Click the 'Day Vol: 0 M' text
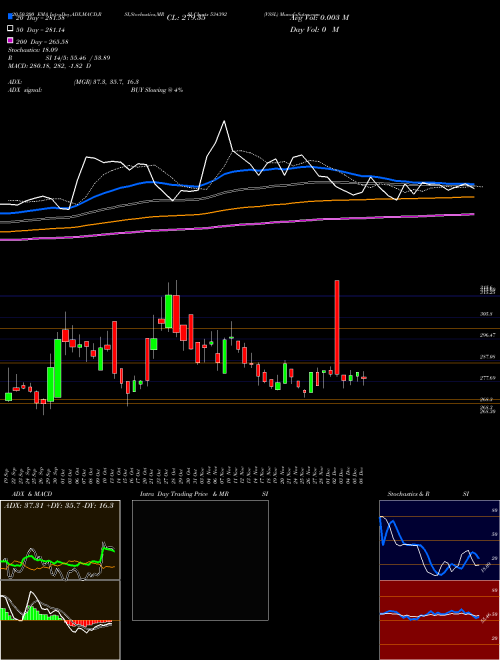Viewport: 500px width, 660px height. coord(314,29)
